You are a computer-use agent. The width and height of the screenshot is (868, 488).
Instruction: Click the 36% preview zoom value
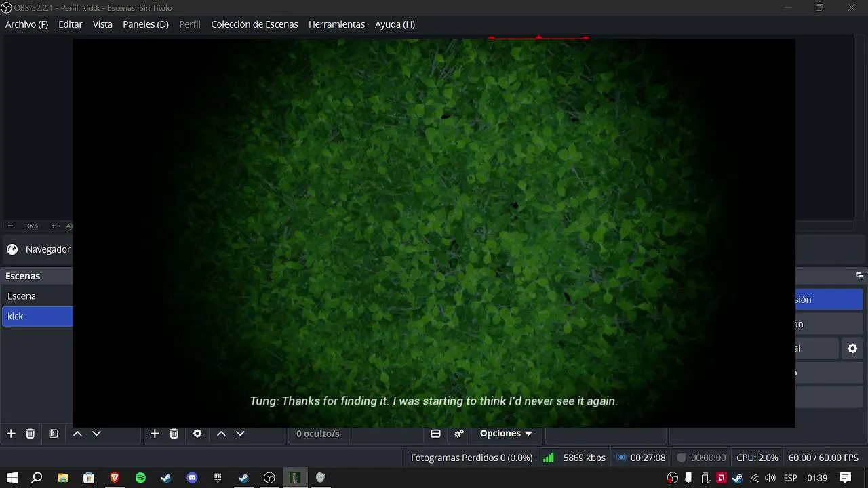(32, 226)
